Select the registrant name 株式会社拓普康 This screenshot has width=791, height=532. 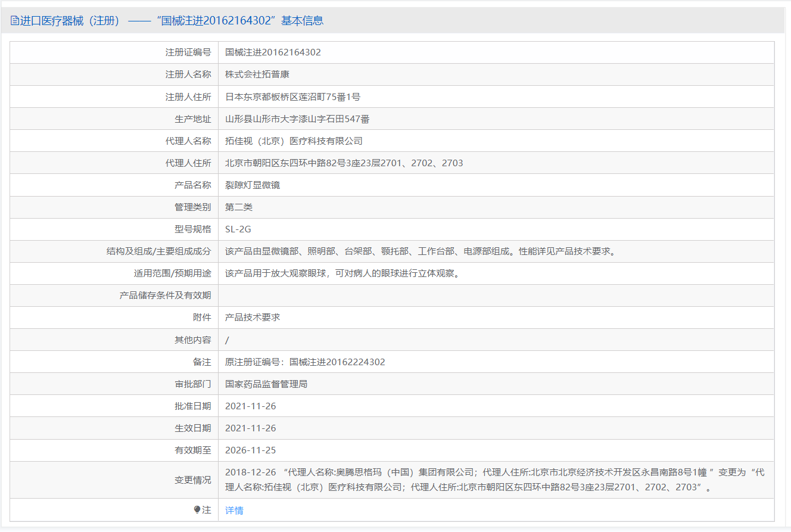click(x=257, y=74)
